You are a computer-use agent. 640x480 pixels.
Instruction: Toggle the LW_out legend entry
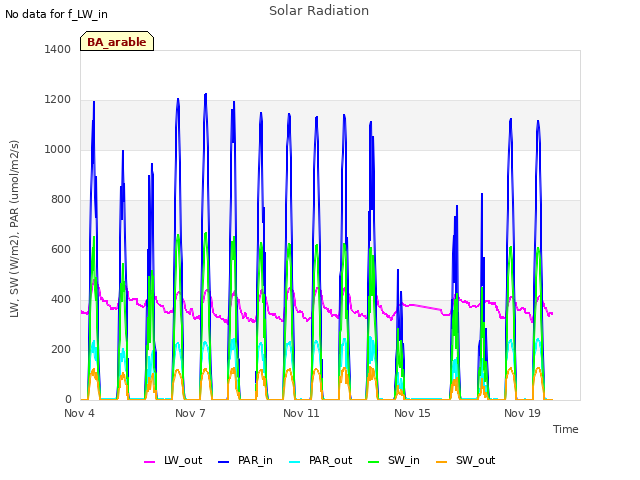(173, 460)
